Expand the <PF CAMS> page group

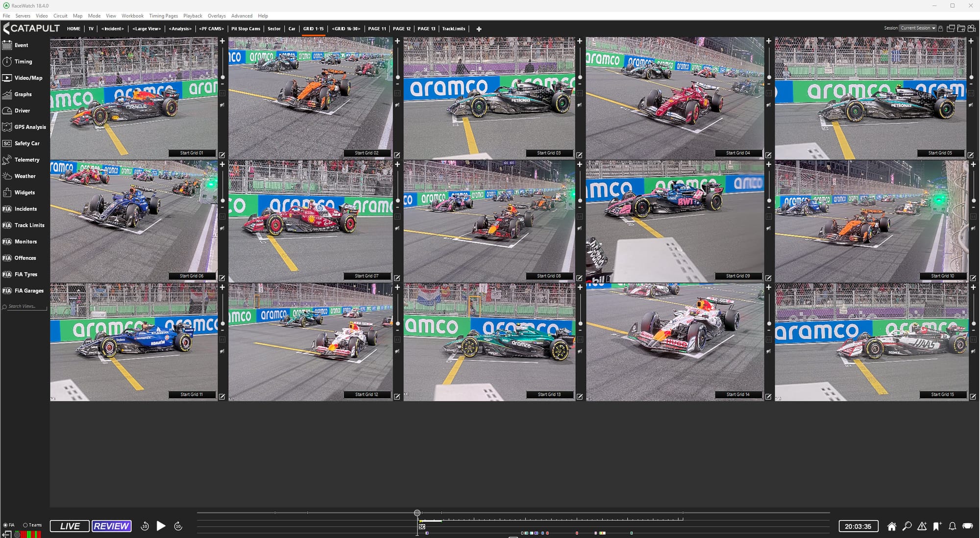(x=211, y=28)
